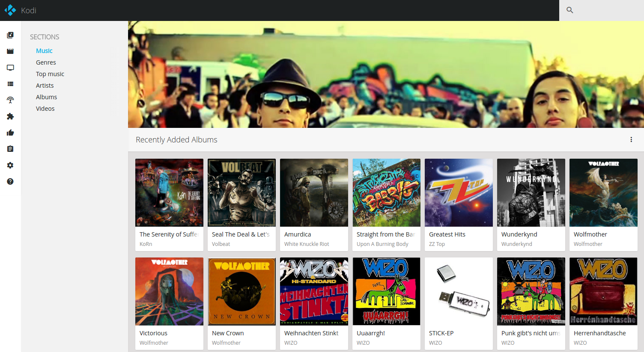Open the PVR radio tower sidebar icon
The height and width of the screenshot is (352, 644).
point(10,100)
